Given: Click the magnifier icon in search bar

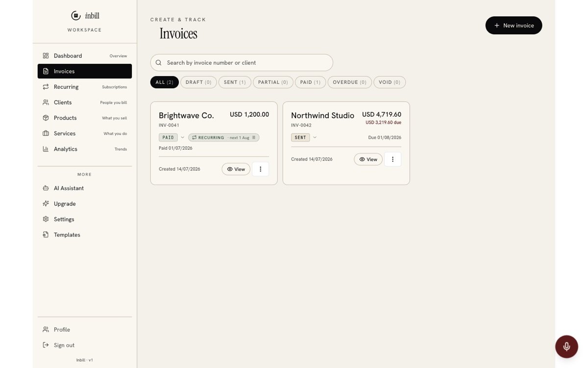Looking at the screenshot, I should [x=158, y=63].
